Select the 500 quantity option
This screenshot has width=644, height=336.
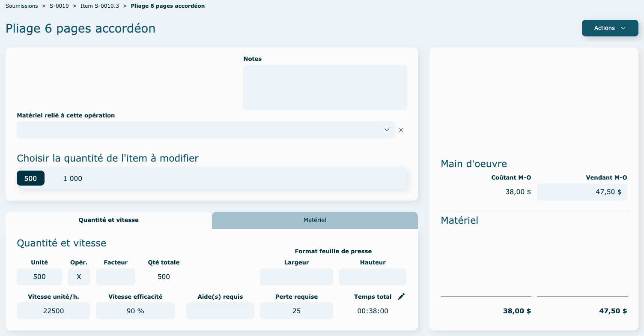click(x=30, y=178)
